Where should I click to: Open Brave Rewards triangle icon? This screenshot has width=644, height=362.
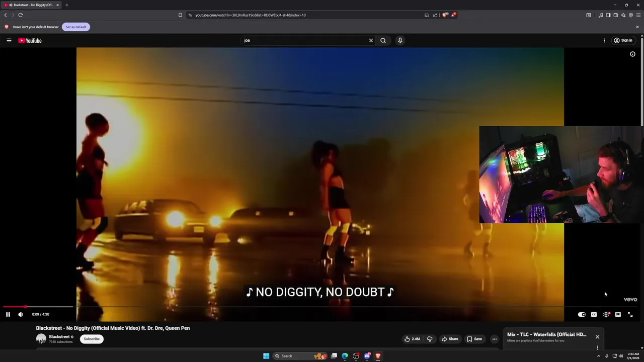click(453, 15)
